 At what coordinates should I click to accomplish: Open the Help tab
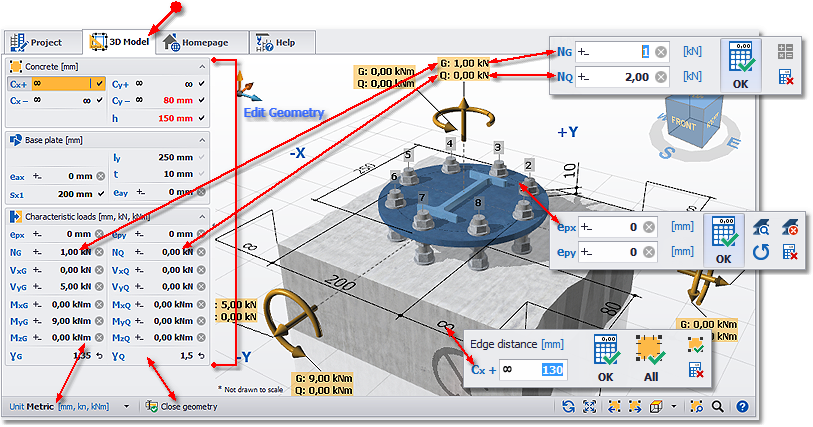pyautogui.click(x=283, y=42)
